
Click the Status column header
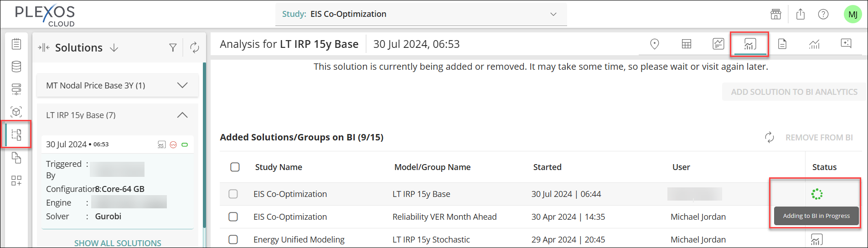(824, 167)
